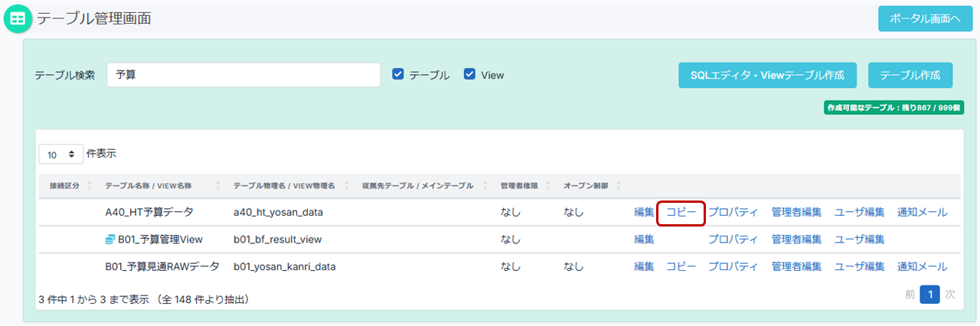Image resolution: width=980 pixels, height=326 pixels.
Task: Focus the テーブル検索 input field
Action: 243,75
